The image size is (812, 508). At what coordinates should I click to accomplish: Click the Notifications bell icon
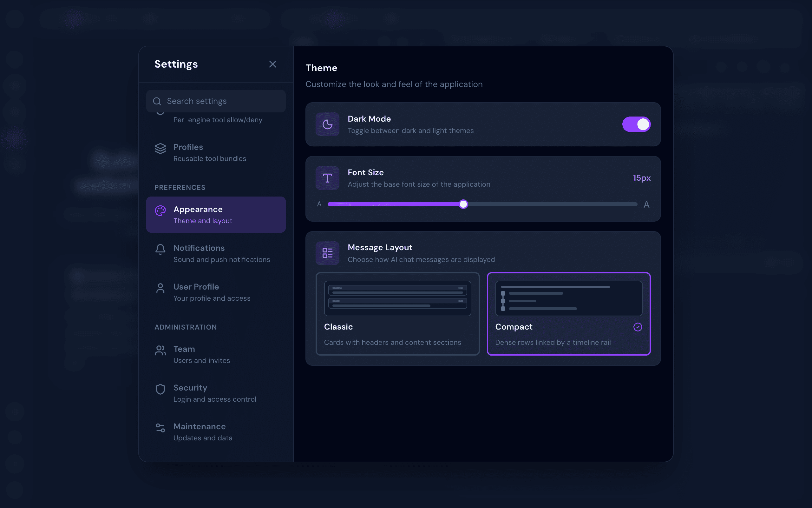point(160,249)
